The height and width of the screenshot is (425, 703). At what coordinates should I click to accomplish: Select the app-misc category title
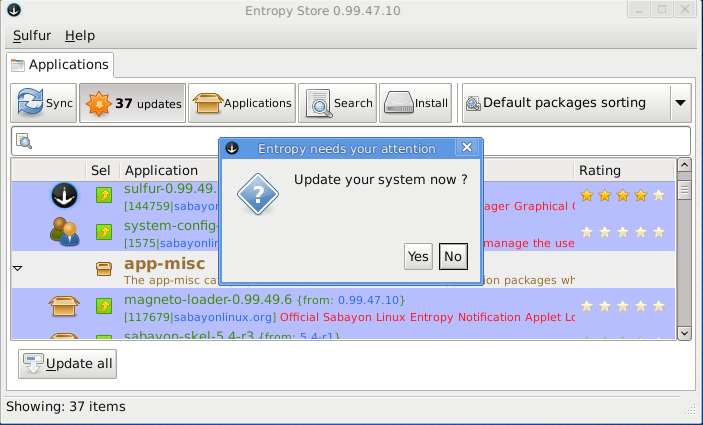165,264
